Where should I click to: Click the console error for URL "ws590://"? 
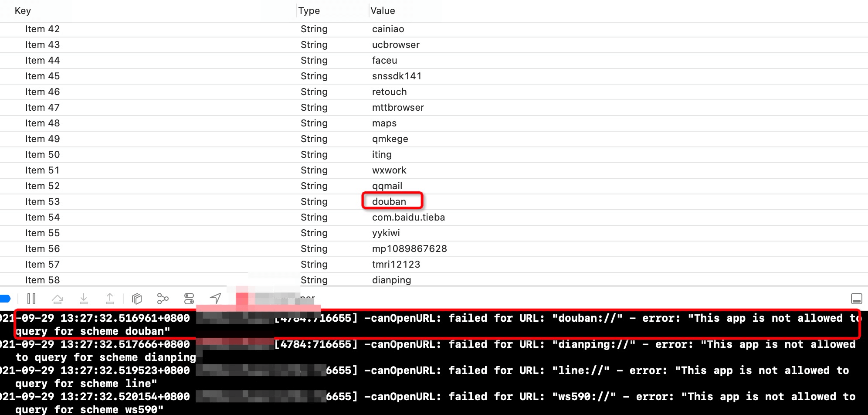[x=428, y=403]
